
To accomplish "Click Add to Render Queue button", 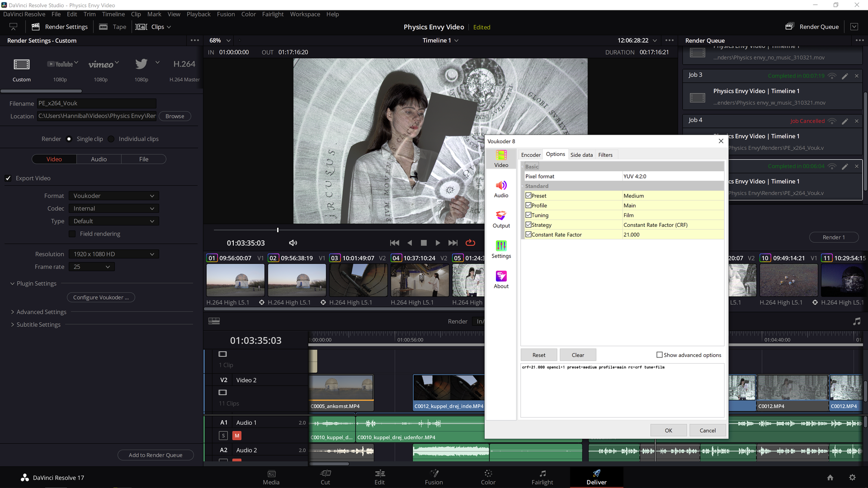I will (x=156, y=455).
